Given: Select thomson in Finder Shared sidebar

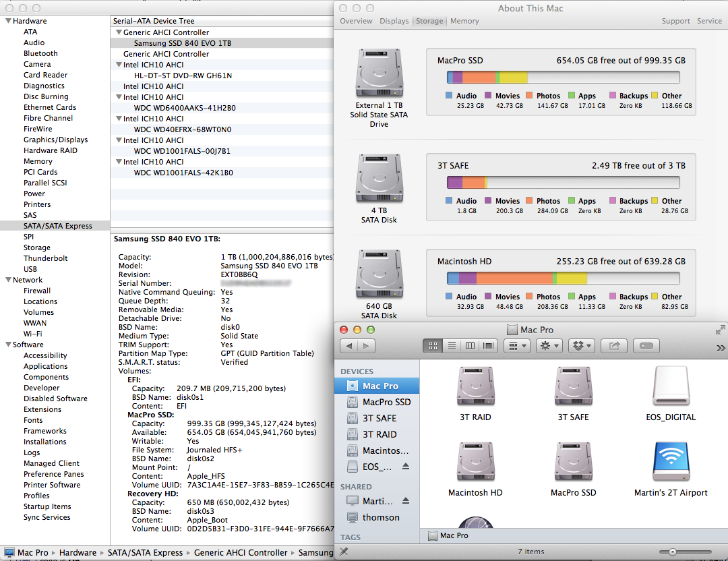Looking at the screenshot, I should coord(377,517).
